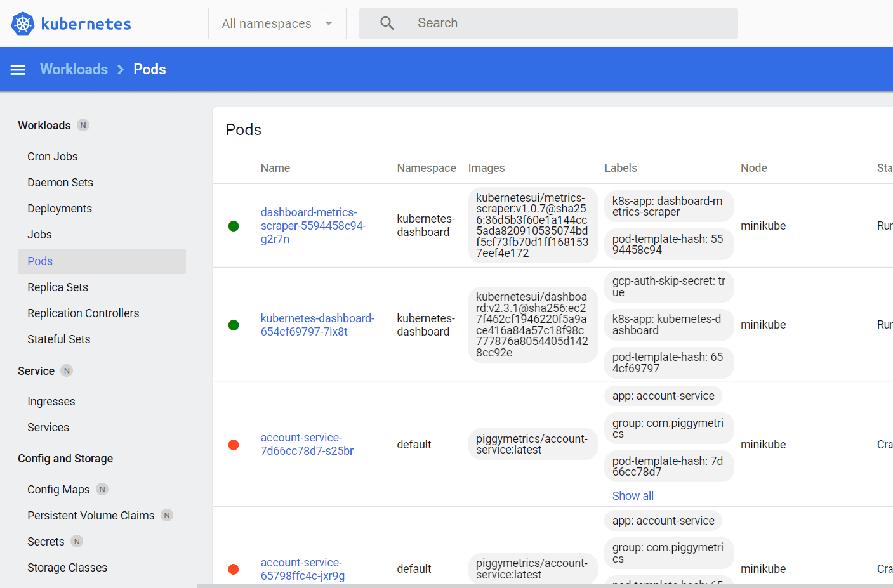893x588 pixels.
Task: Click red status dot for account-service-7d66cc78d7-s25br
Action: pos(234,445)
